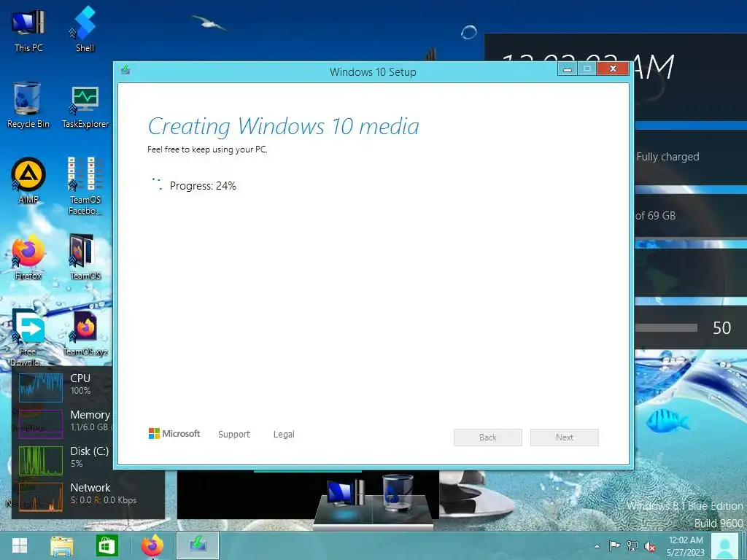Click the Windows 10 Setup title bar icon
Screen dimensions: 747x560
125,71
